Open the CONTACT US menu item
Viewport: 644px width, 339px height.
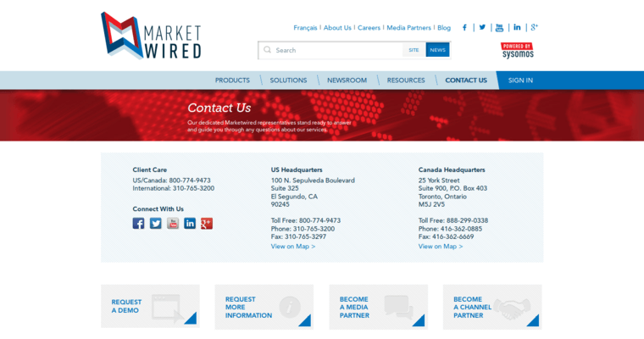[x=466, y=81]
